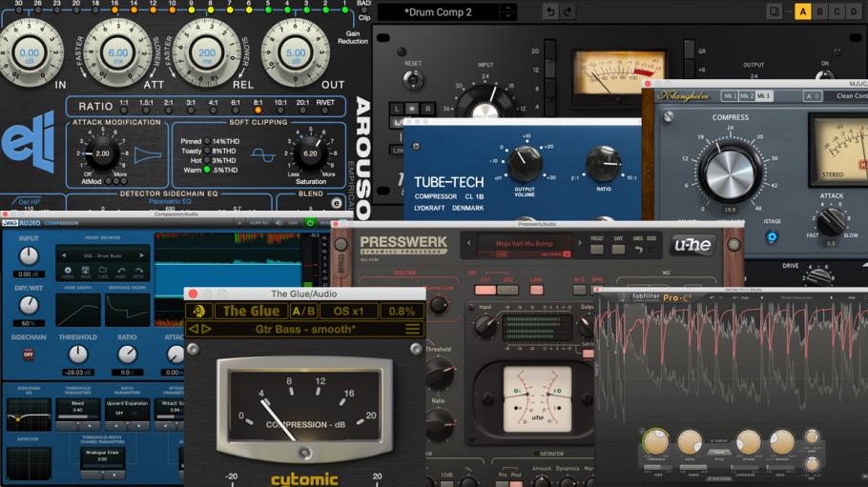The width and height of the screenshot is (868, 487).
Task: Click the FREEZE icon in Compassion preset browser
Action: (x=68, y=272)
